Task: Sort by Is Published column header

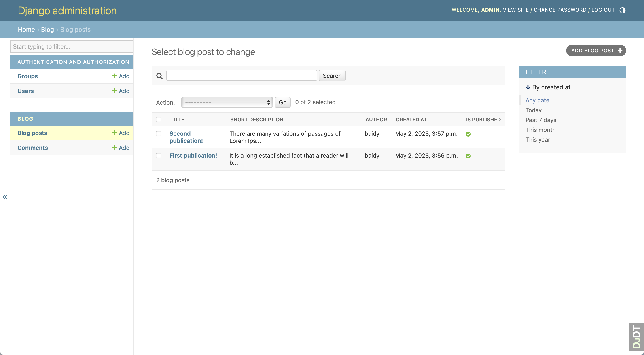Action: [483, 120]
